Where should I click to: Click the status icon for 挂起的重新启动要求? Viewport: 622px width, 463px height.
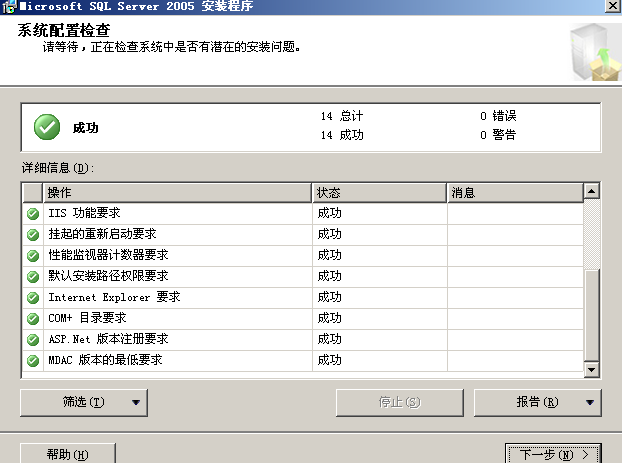click(33, 235)
